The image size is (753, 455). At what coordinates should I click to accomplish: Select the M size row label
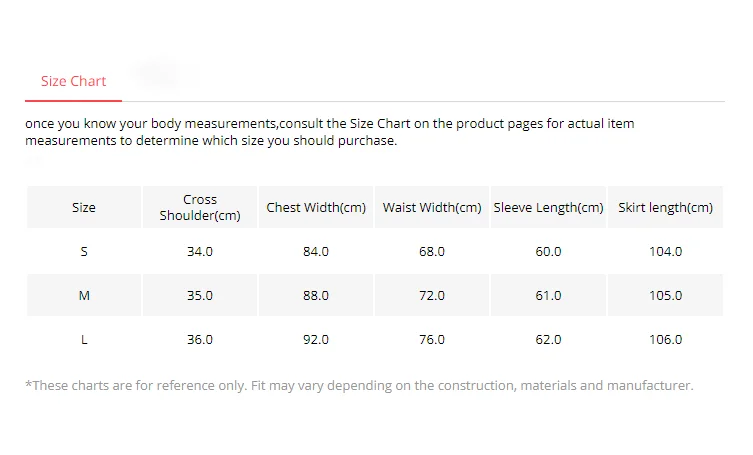84,295
